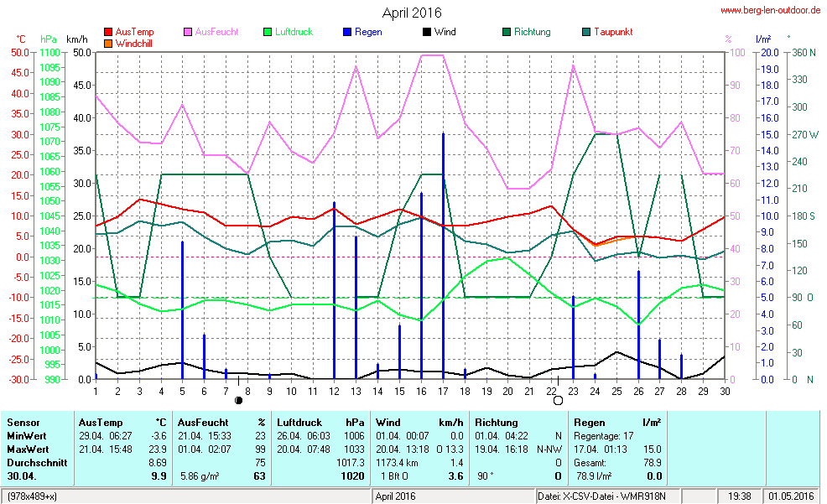
Task: Click the full moon icon near day 22
Action: pos(558,401)
